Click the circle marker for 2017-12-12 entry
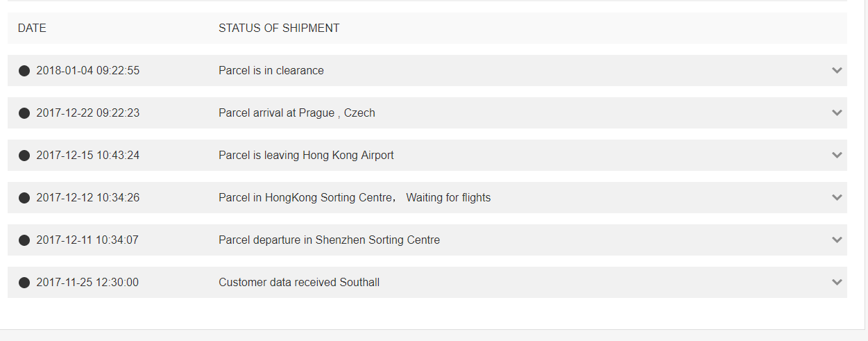 tap(24, 198)
